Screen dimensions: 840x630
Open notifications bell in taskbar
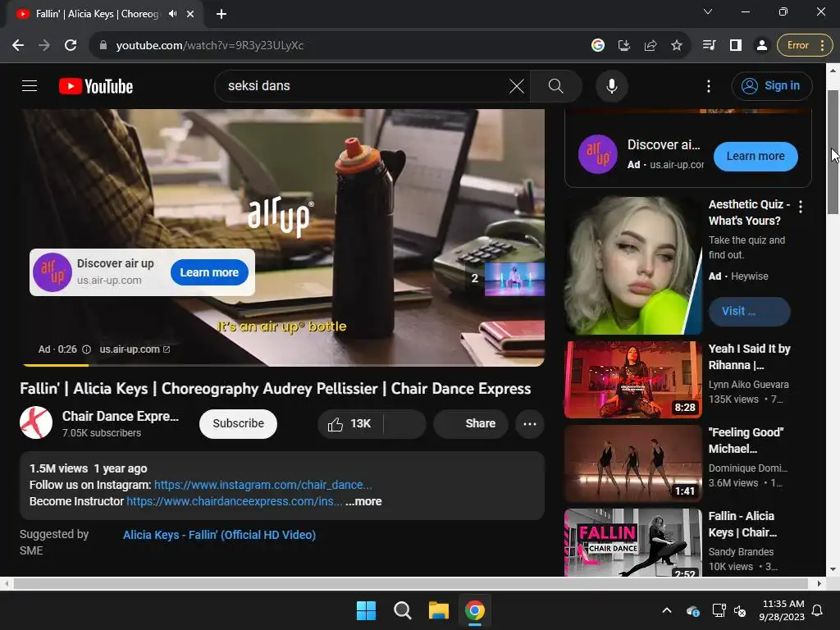pyautogui.click(x=818, y=610)
